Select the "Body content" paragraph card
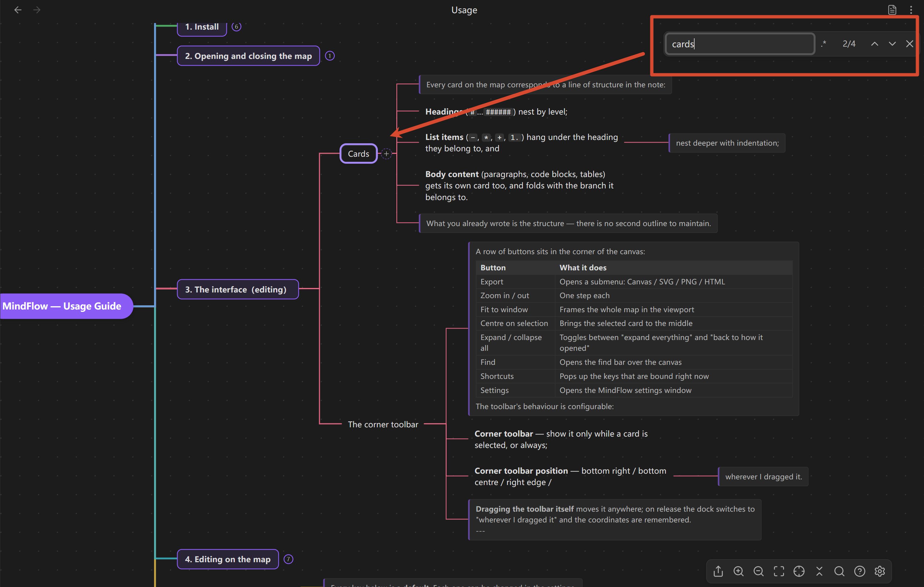This screenshot has height=587, width=924. point(519,186)
